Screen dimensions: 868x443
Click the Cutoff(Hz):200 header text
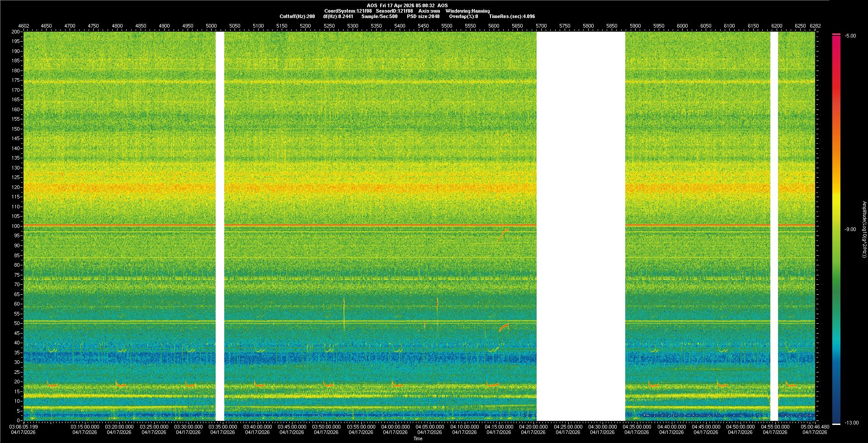[297, 16]
